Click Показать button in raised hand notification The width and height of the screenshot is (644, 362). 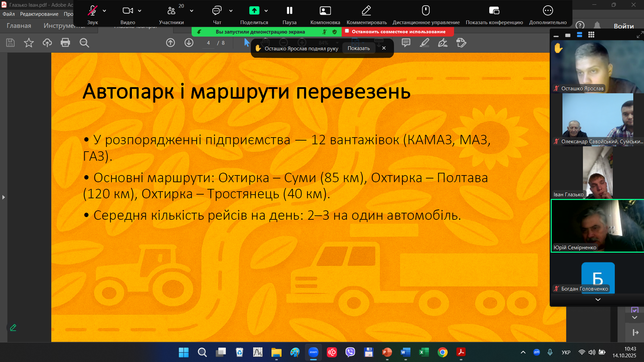[x=358, y=48]
